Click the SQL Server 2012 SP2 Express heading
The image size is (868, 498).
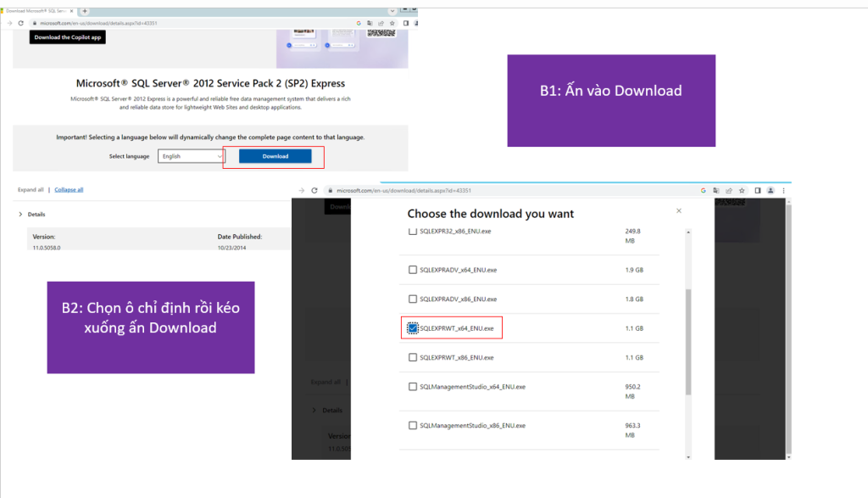210,83
